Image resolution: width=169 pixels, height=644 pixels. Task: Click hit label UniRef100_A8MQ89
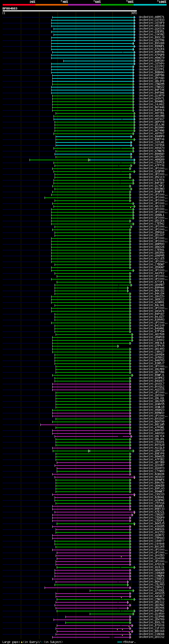click(152, 160)
